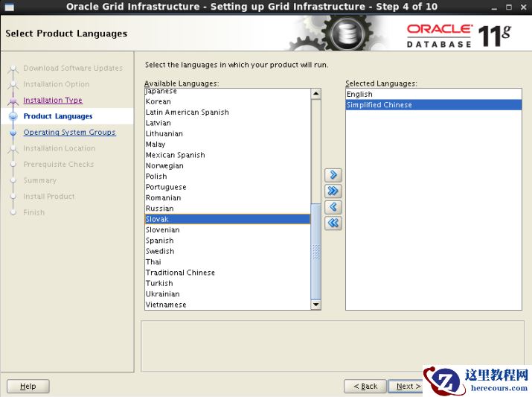532x397 pixels.
Task: Select Norwegian in Available Languages
Action: coord(228,166)
